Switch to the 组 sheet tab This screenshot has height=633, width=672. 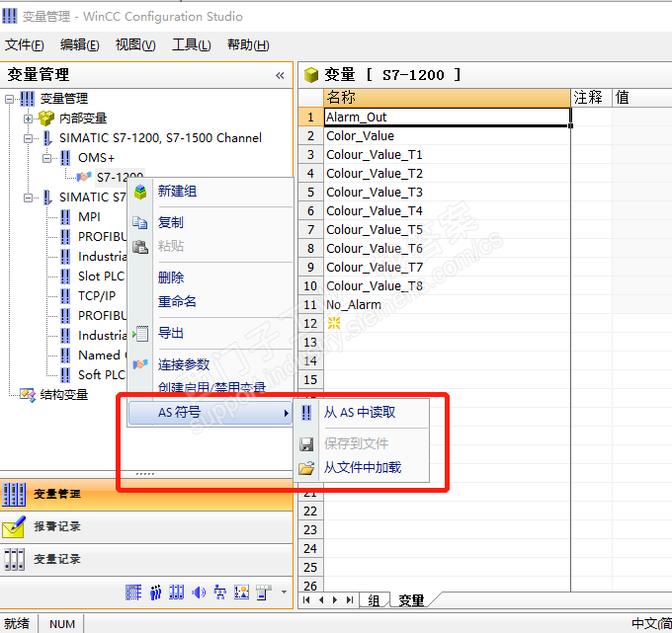click(x=375, y=600)
